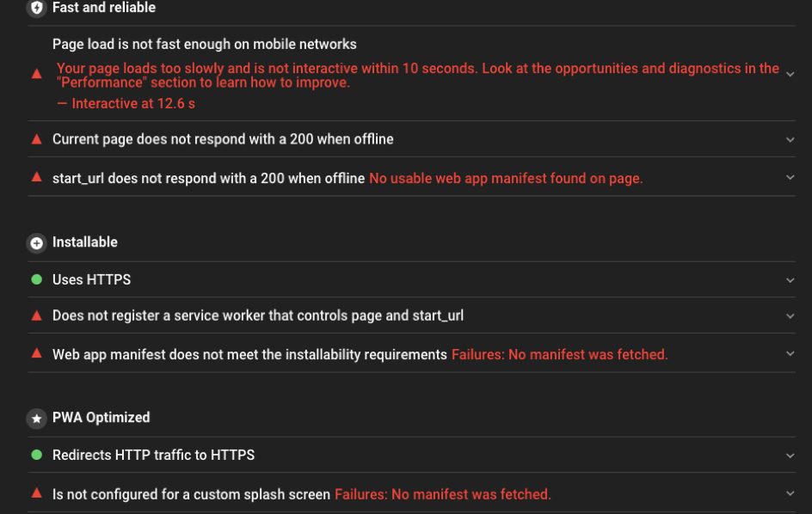Expand custom splash screen audit chevron
This screenshot has height=514, width=812.
790,493
